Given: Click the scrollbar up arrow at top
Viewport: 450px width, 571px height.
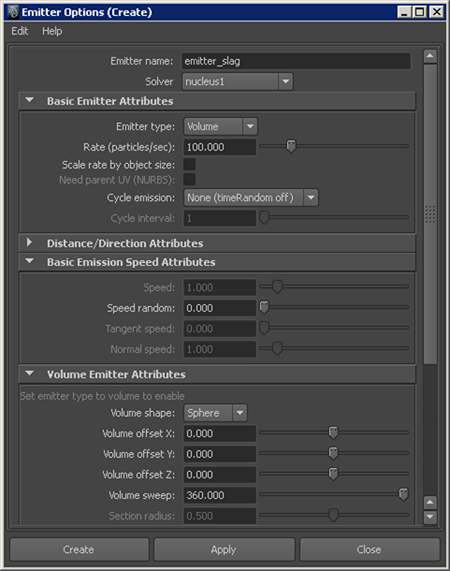Looking at the screenshot, I should 430,56.
